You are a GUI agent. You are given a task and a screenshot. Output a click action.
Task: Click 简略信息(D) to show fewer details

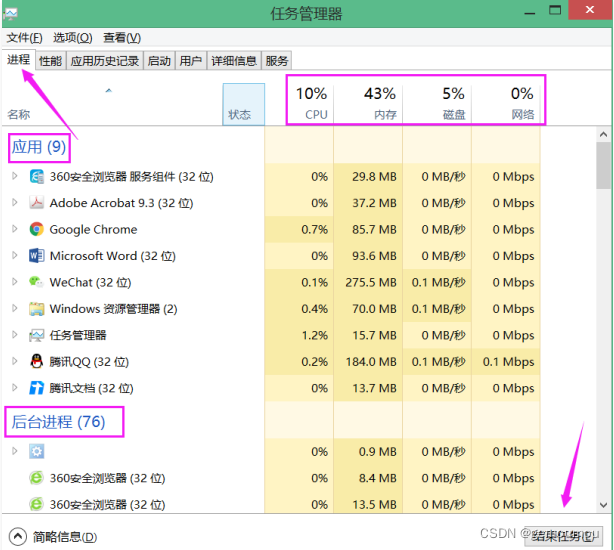click(x=65, y=537)
